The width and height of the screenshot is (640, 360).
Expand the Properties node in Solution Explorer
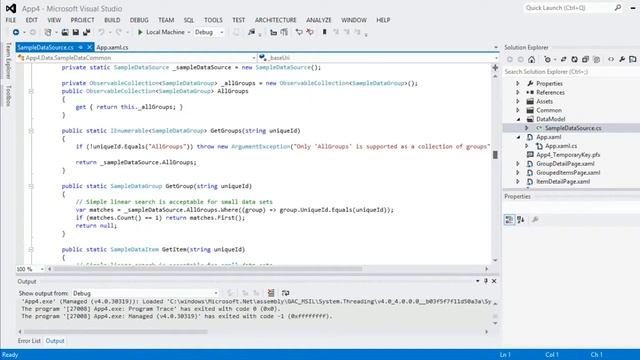click(518, 83)
